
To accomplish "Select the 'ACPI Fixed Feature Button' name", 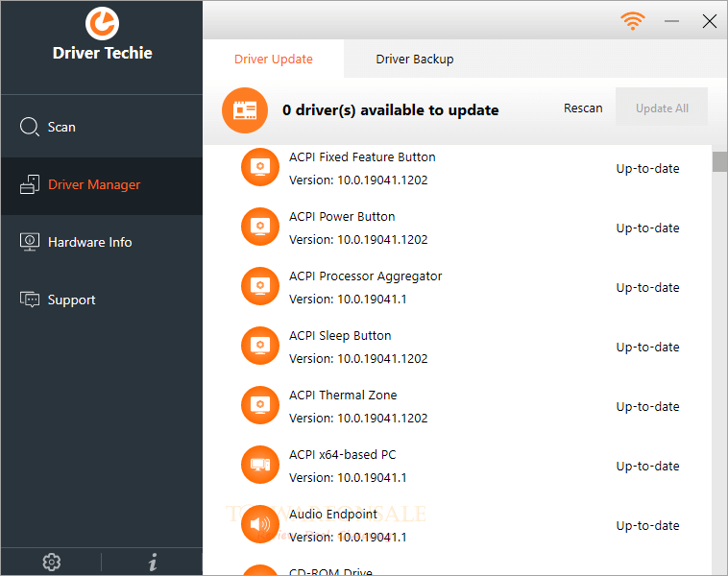I will tap(362, 156).
